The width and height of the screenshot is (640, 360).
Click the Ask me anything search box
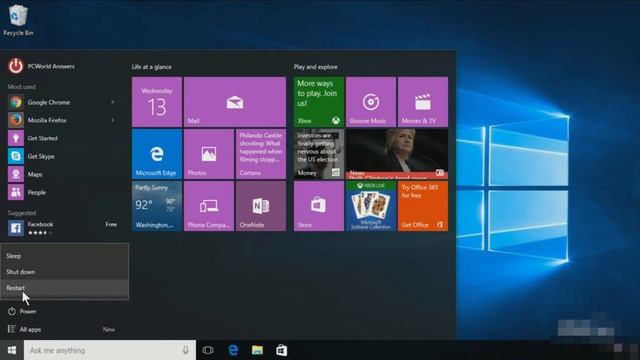tap(110, 350)
